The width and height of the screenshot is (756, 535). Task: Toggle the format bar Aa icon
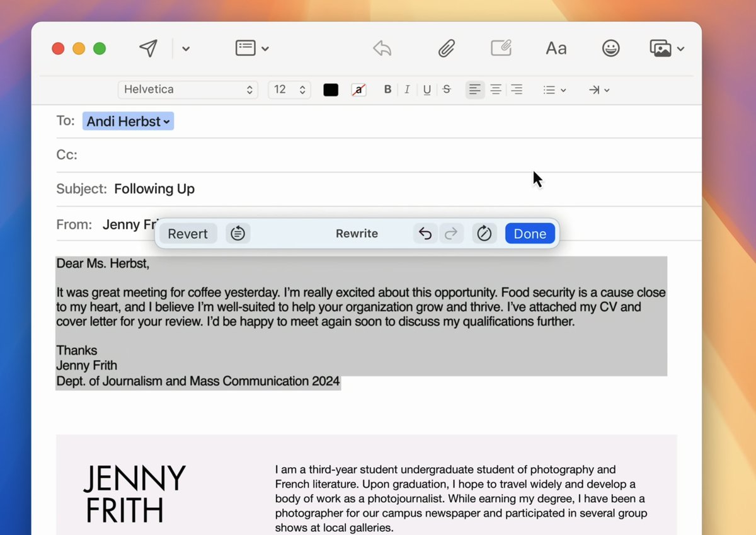pyautogui.click(x=556, y=49)
